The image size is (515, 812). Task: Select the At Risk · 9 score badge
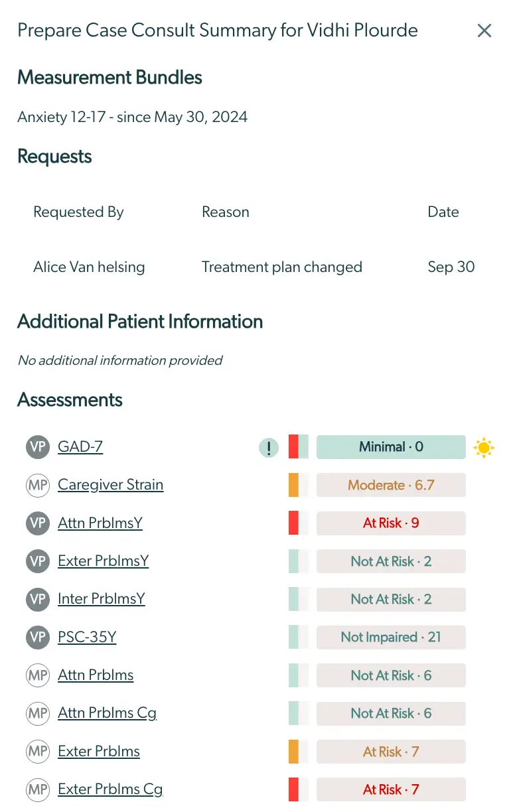[x=391, y=523]
